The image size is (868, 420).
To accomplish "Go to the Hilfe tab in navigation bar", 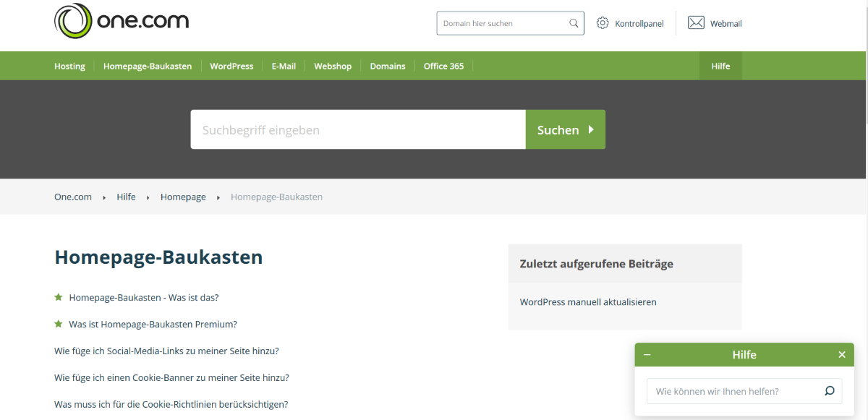I will click(x=720, y=66).
